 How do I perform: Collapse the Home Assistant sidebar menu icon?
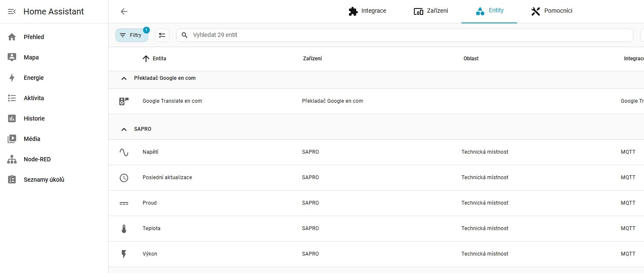[x=12, y=11]
